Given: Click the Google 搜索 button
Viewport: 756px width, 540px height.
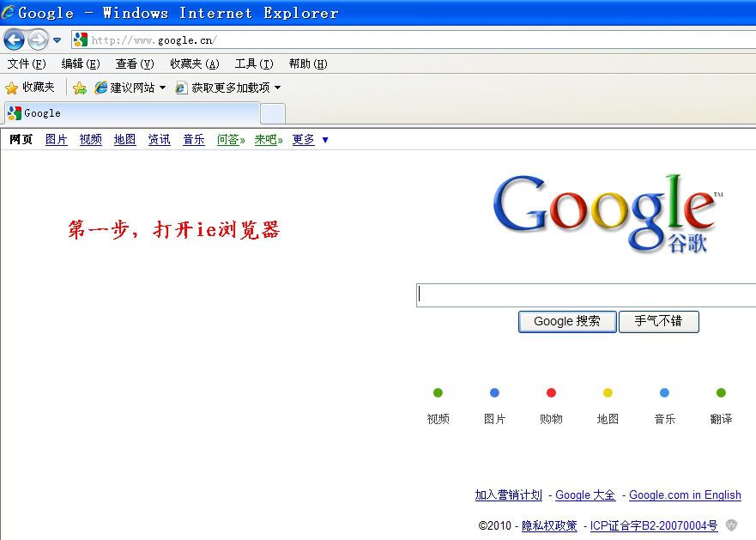Looking at the screenshot, I should (x=567, y=321).
